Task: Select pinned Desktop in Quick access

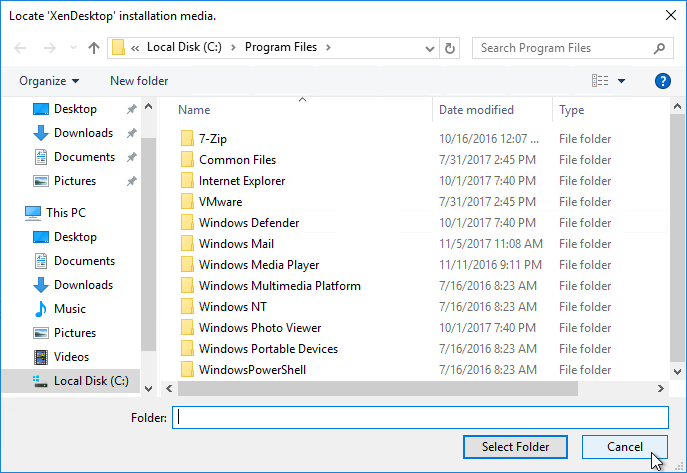Action: (x=75, y=109)
